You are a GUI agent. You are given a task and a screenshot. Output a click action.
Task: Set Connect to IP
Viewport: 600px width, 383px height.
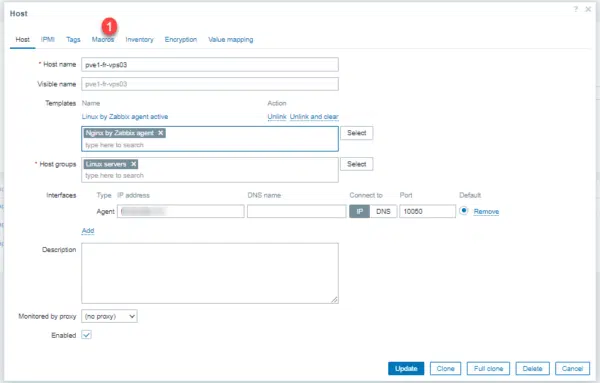pyautogui.click(x=360, y=211)
